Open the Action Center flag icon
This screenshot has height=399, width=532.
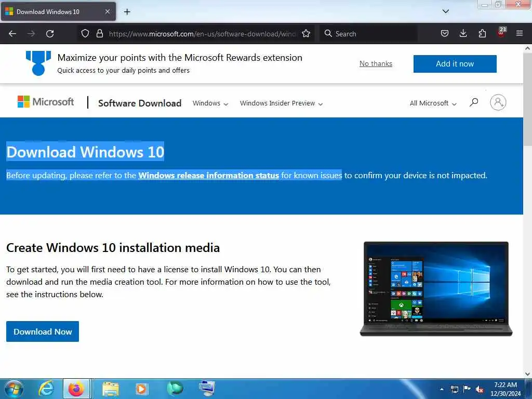(467, 389)
